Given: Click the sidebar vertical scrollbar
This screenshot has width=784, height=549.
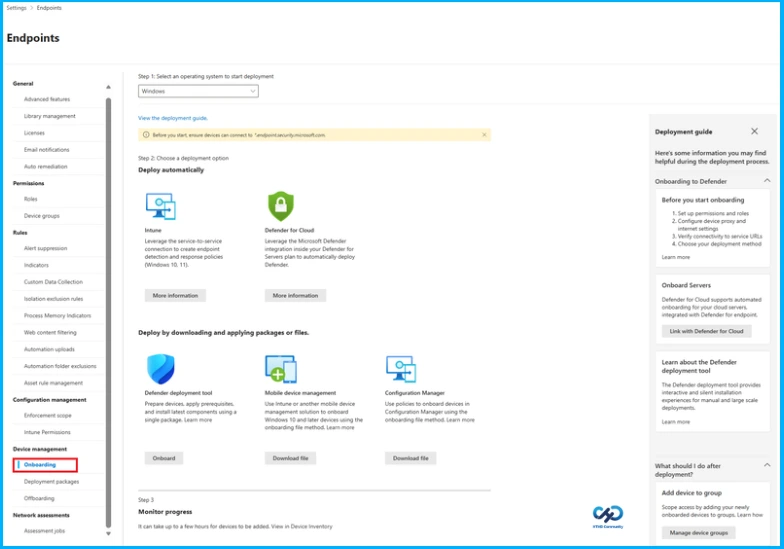Looking at the screenshot, I should 108,312.
